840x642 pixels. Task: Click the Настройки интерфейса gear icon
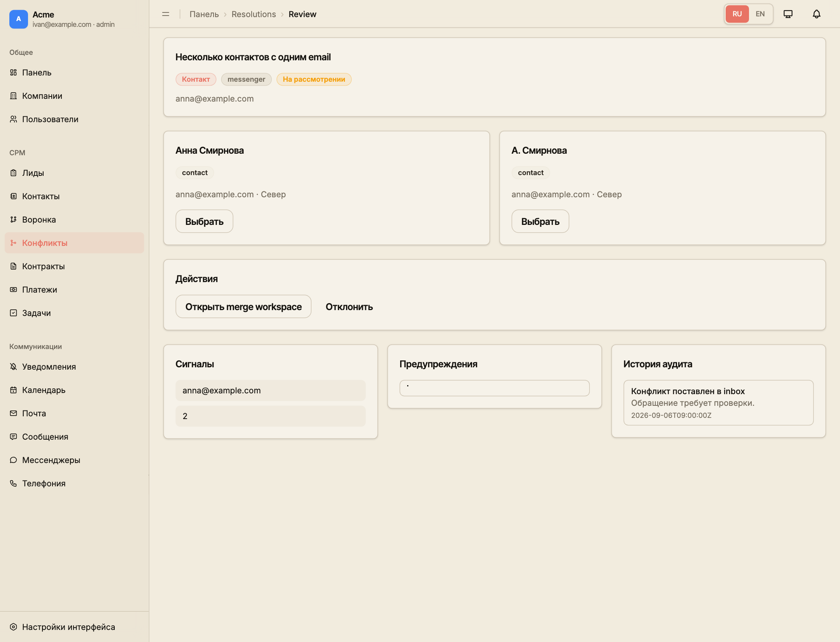[x=14, y=627]
